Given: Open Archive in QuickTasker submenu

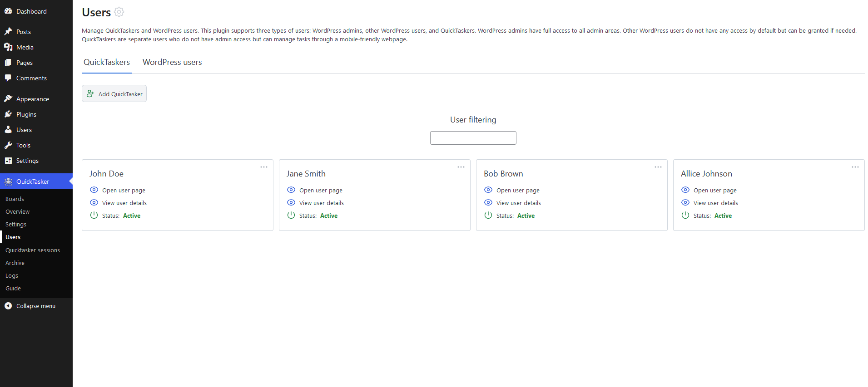Looking at the screenshot, I should (15, 263).
